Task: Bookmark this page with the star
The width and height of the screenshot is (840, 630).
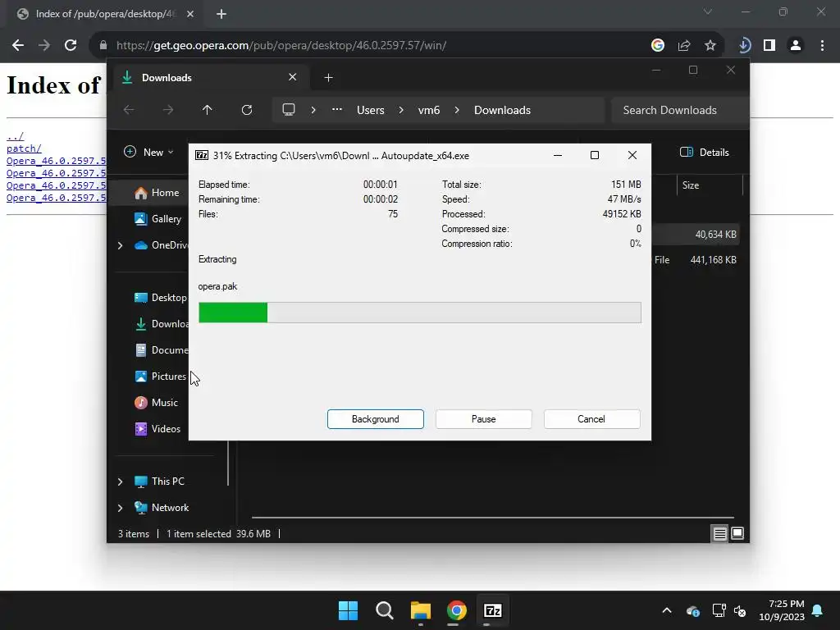Action: [710, 46]
